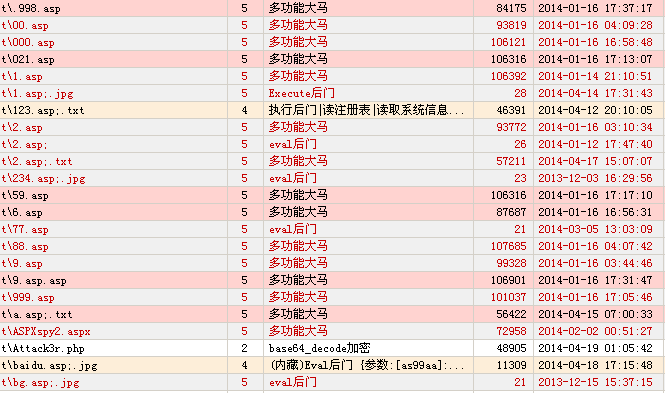Screen dimensions: 665x393
Task: Click size value 99328
Action: tap(511, 263)
